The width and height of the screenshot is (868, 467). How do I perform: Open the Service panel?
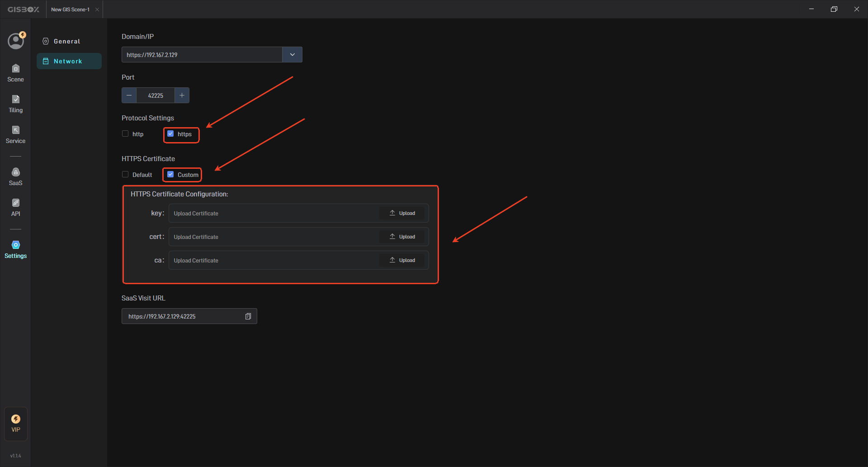pyautogui.click(x=15, y=134)
